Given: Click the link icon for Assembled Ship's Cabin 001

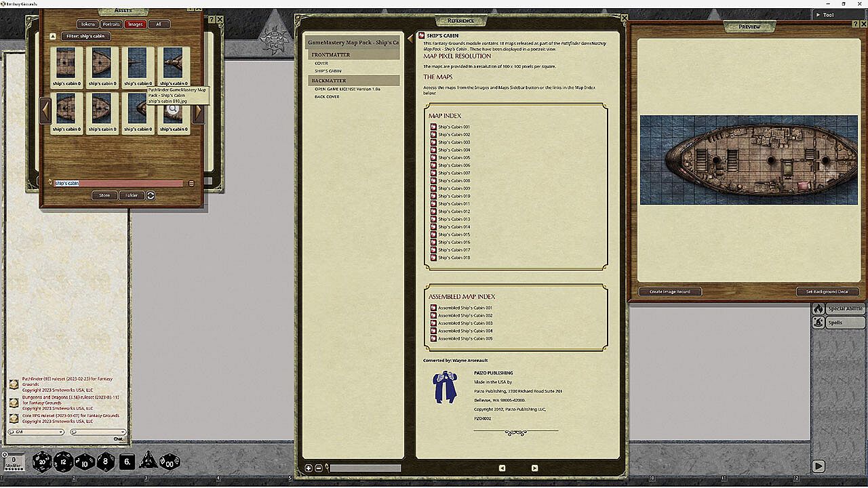Looking at the screenshot, I should 434,308.
